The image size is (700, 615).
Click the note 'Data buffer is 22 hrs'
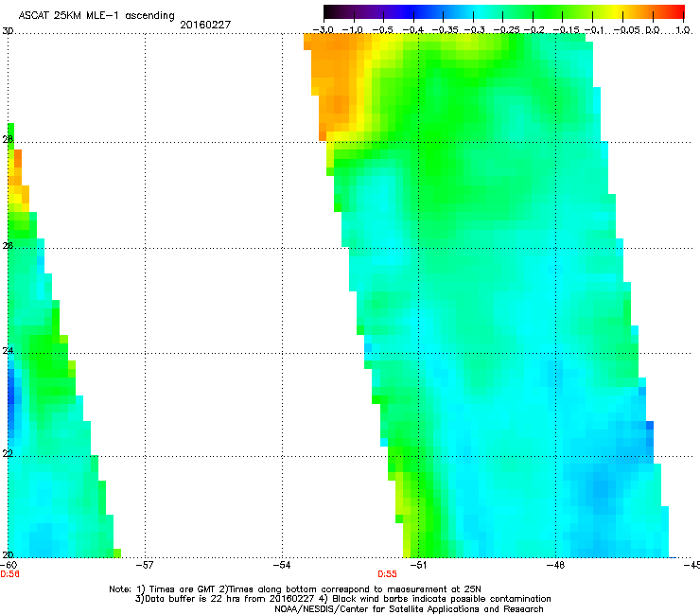195,599
